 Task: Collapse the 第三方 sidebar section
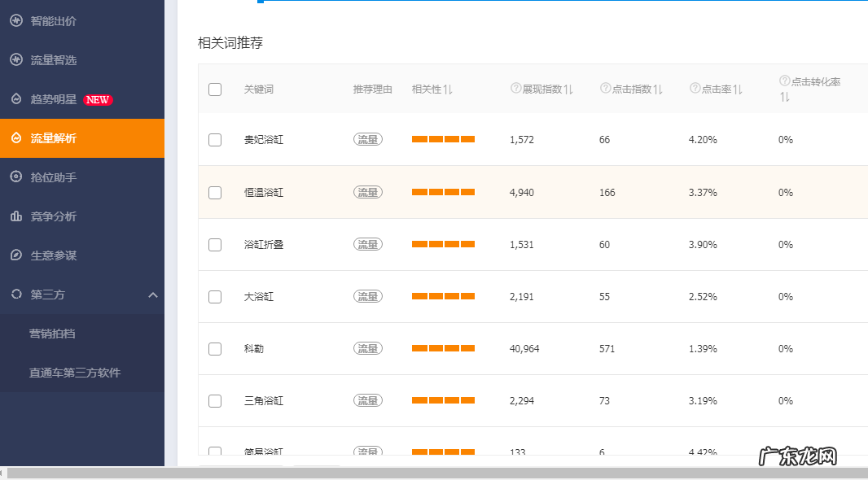pyautogui.click(x=153, y=295)
